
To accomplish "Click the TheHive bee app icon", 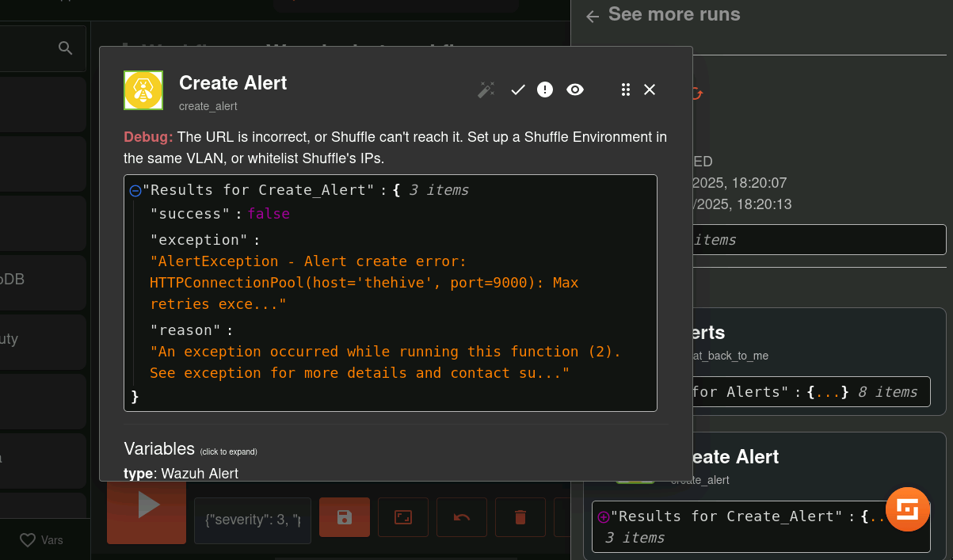I will (x=143, y=90).
